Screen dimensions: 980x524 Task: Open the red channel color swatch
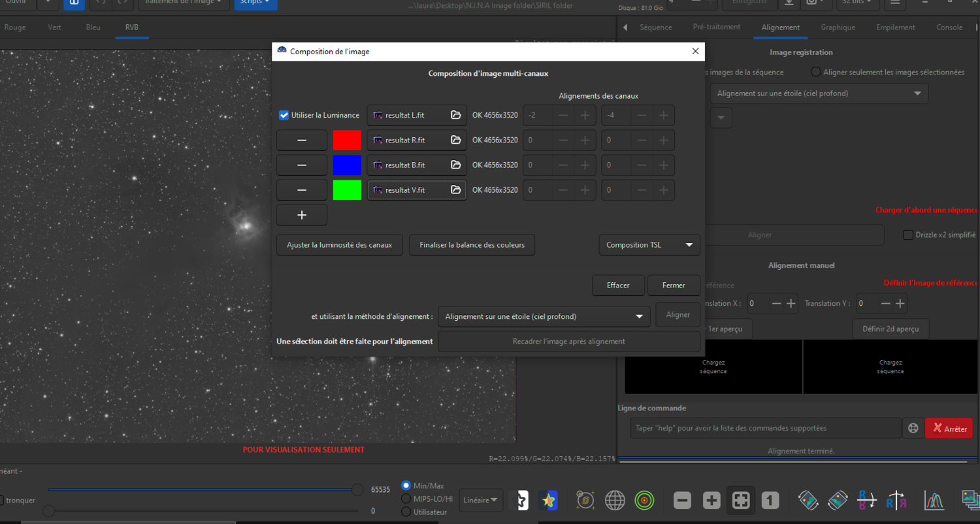coord(347,140)
